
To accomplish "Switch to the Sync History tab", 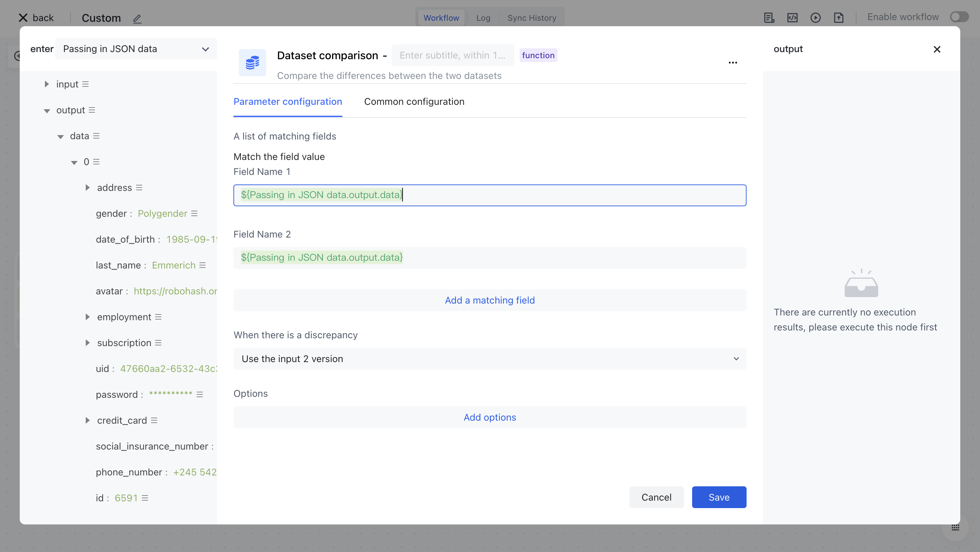I will (532, 18).
